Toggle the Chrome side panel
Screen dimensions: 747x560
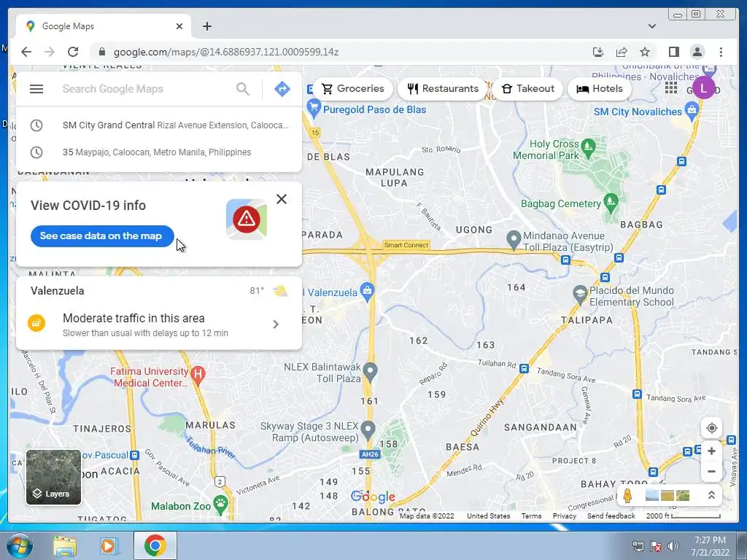coord(673,52)
